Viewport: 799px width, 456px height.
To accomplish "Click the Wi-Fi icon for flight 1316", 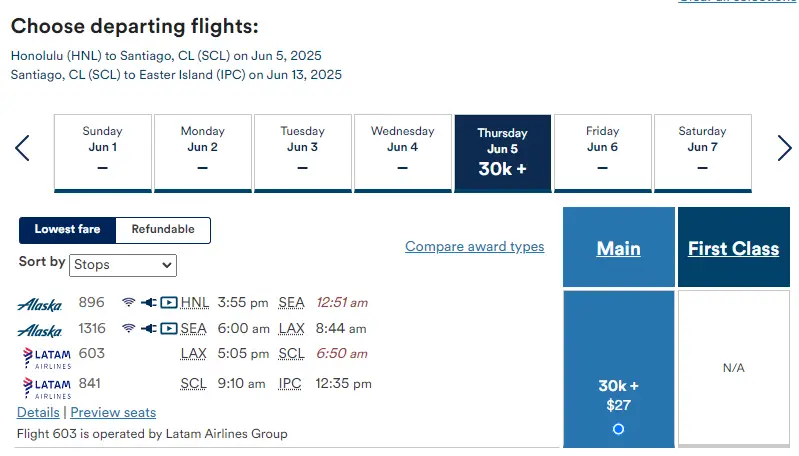I will pyautogui.click(x=128, y=328).
